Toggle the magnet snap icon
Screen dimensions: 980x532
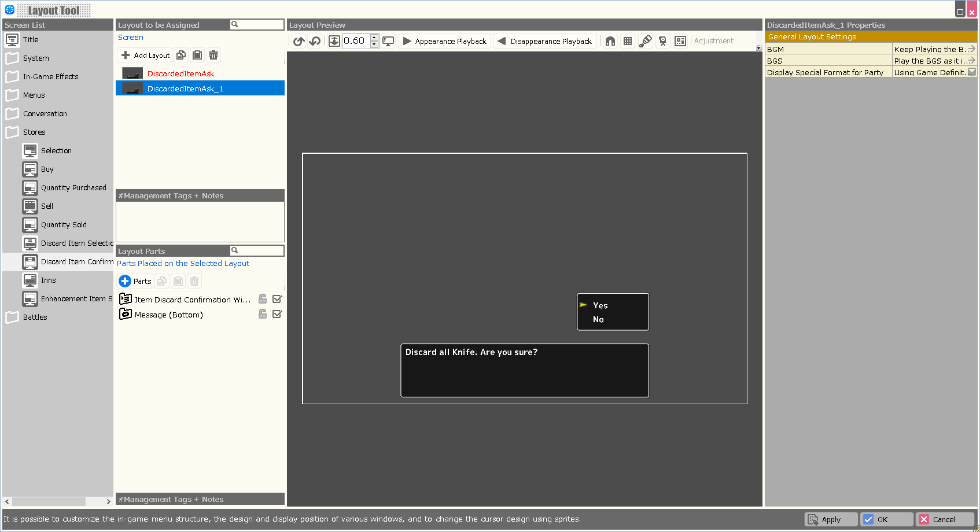tap(610, 41)
